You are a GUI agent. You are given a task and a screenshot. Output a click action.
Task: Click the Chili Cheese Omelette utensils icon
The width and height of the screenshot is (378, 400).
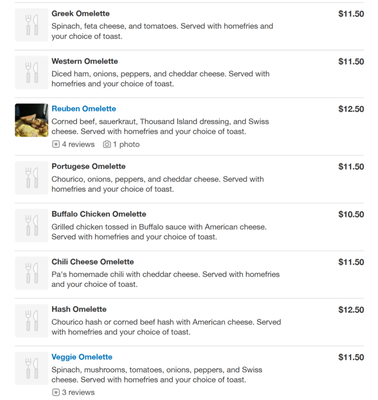click(x=32, y=273)
